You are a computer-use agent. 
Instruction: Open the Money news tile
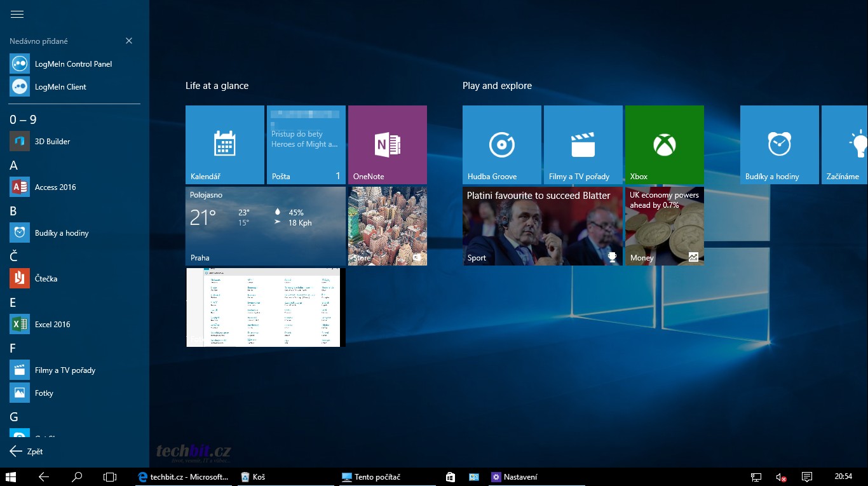point(664,226)
